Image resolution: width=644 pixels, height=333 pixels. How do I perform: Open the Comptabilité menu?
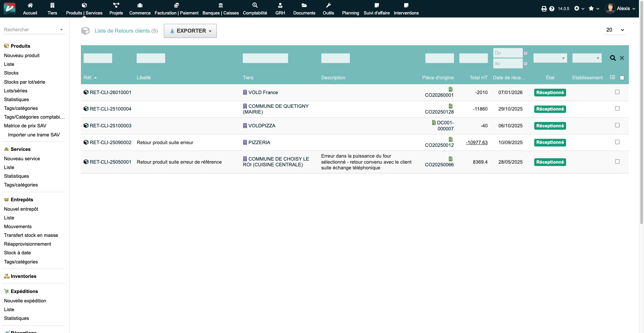[x=255, y=9]
